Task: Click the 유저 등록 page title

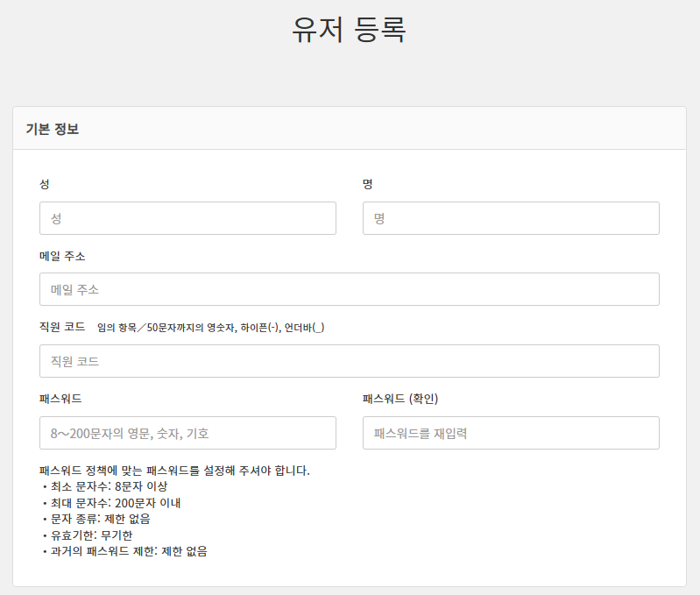Action: click(x=349, y=30)
